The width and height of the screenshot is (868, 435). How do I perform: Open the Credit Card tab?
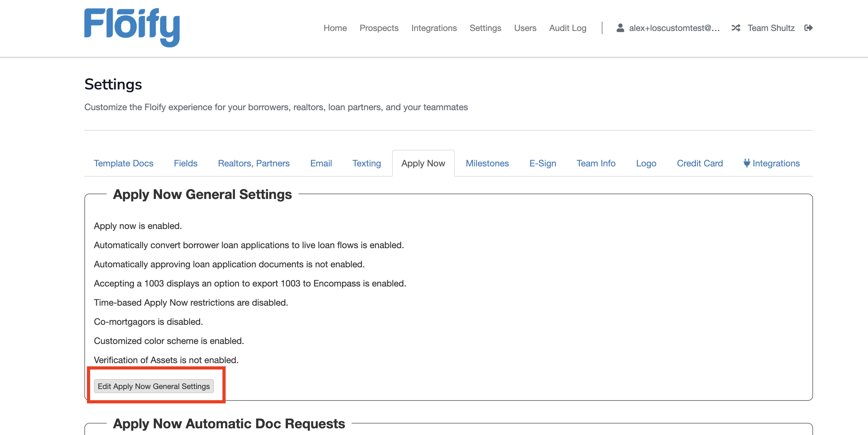pos(700,163)
